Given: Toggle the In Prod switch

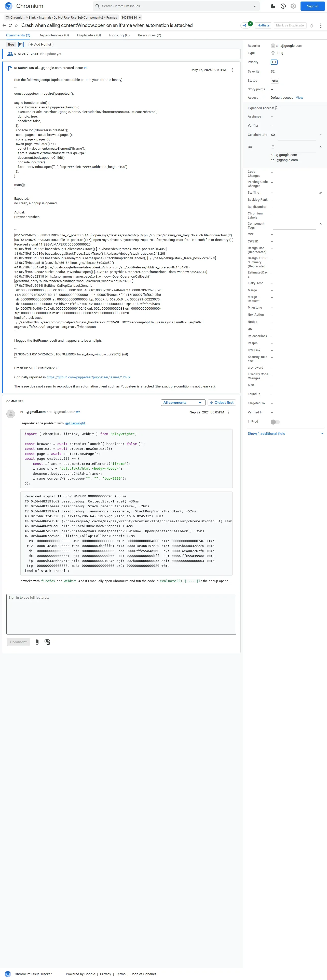Looking at the screenshot, I should (275, 422).
